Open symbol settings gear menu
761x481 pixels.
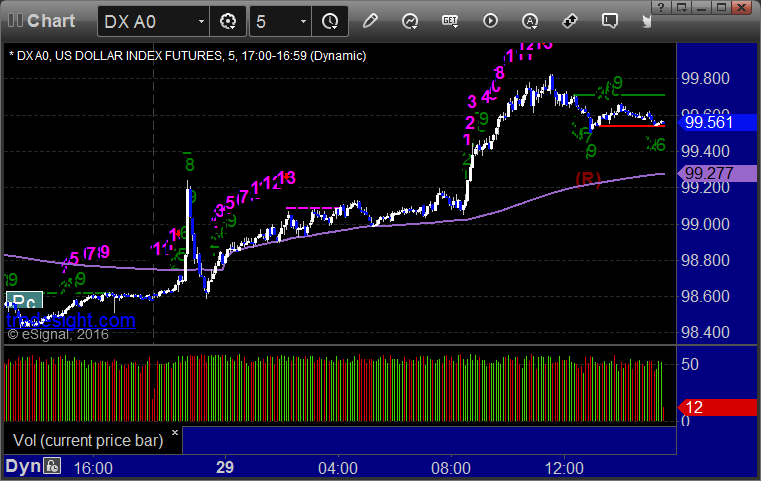(228, 21)
